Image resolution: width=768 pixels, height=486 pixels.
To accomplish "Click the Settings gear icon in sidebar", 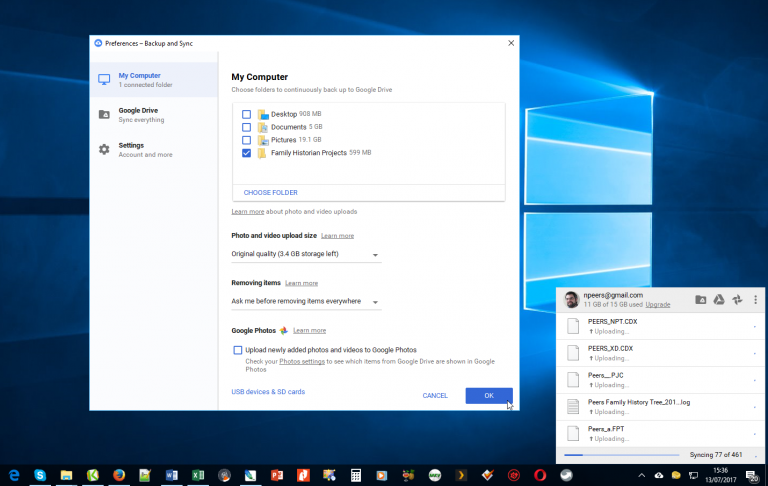I will (104, 149).
